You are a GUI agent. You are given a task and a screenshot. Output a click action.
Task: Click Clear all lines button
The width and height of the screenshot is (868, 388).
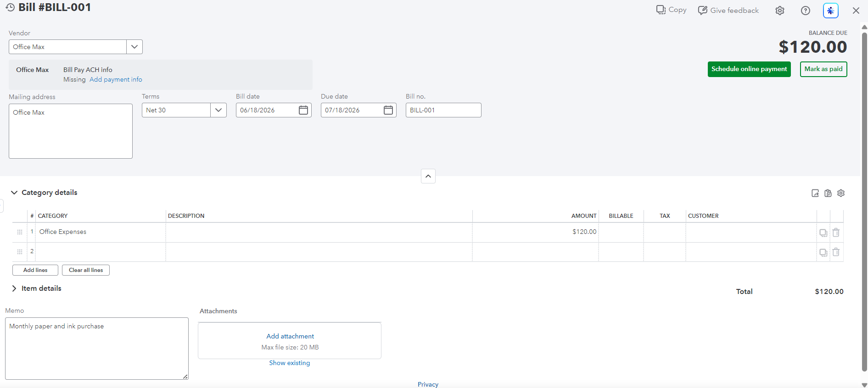click(x=86, y=270)
